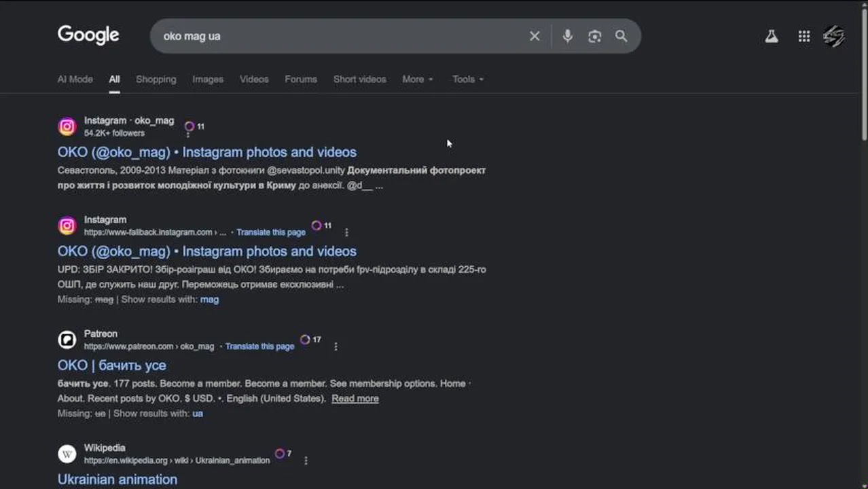Screen dimensions: 868x489
Task: Open the Google apps grid
Action: click(x=803, y=37)
